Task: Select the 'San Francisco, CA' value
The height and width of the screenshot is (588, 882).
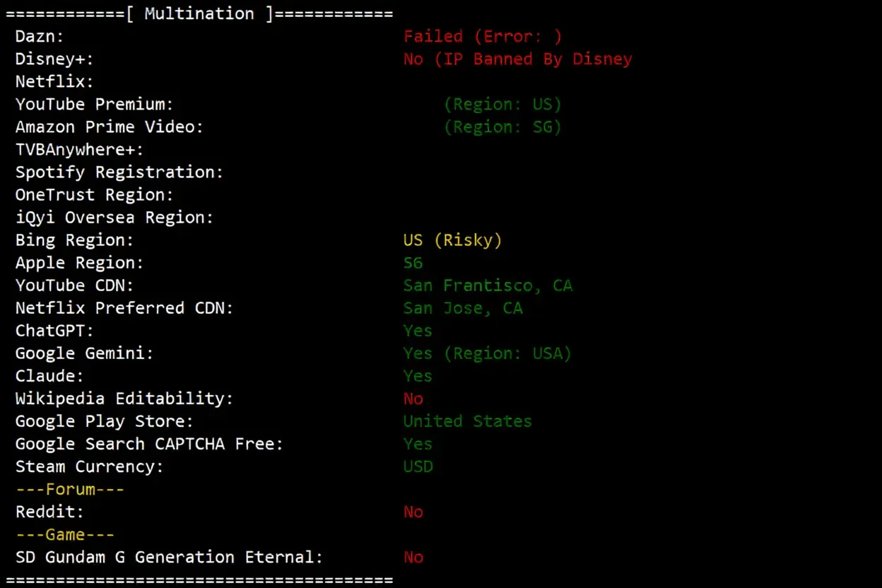Action: (488, 286)
